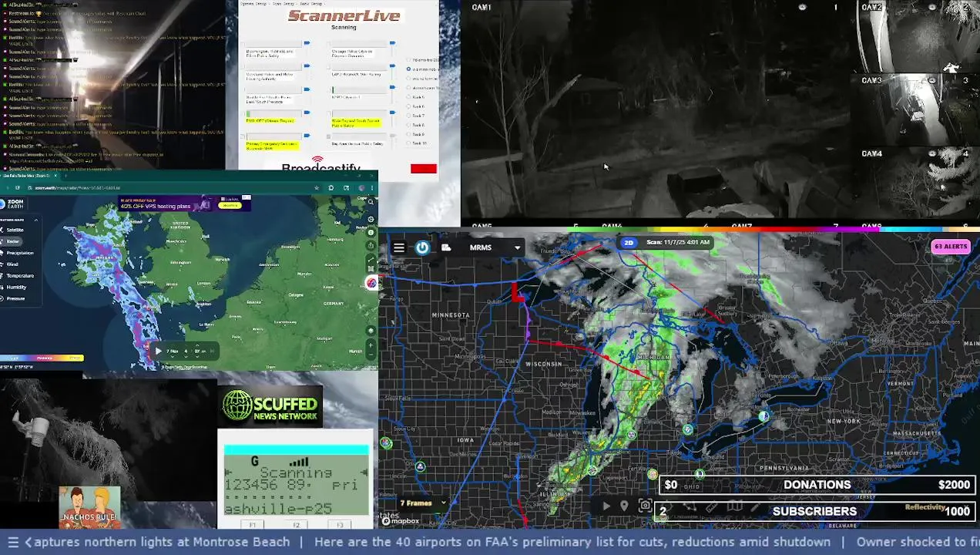980x555 pixels.
Task: Click the Zoom Earth logo
Action: [12, 203]
